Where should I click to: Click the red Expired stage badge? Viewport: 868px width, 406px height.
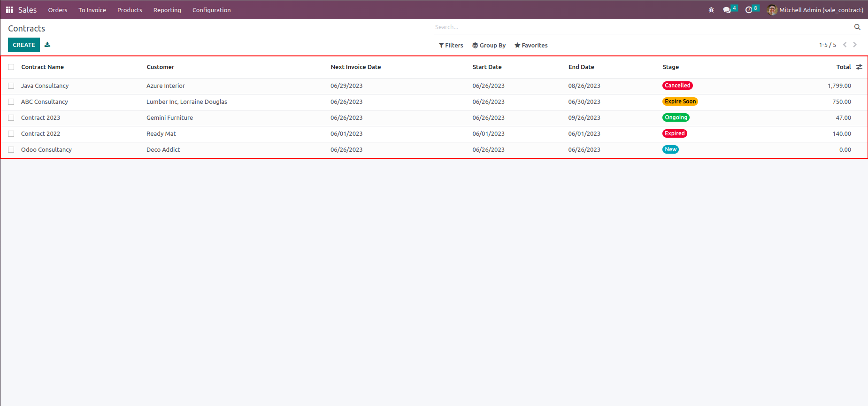click(x=675, y=133)
